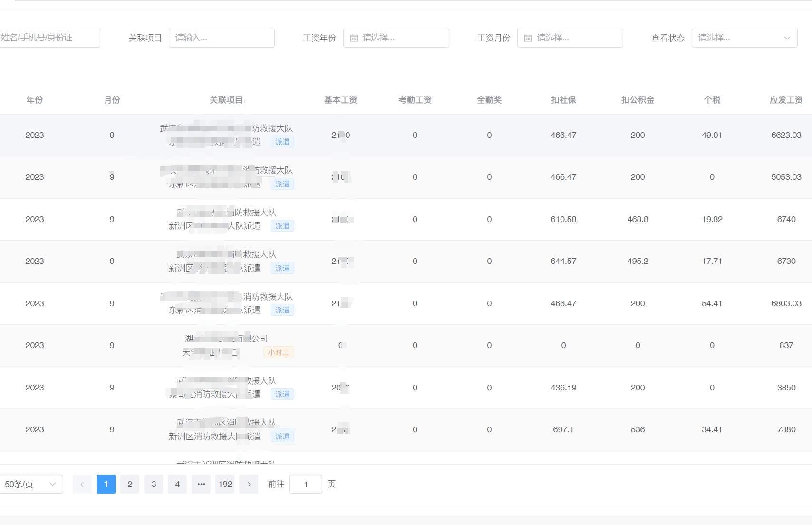Go to page 2

[130, 484]
